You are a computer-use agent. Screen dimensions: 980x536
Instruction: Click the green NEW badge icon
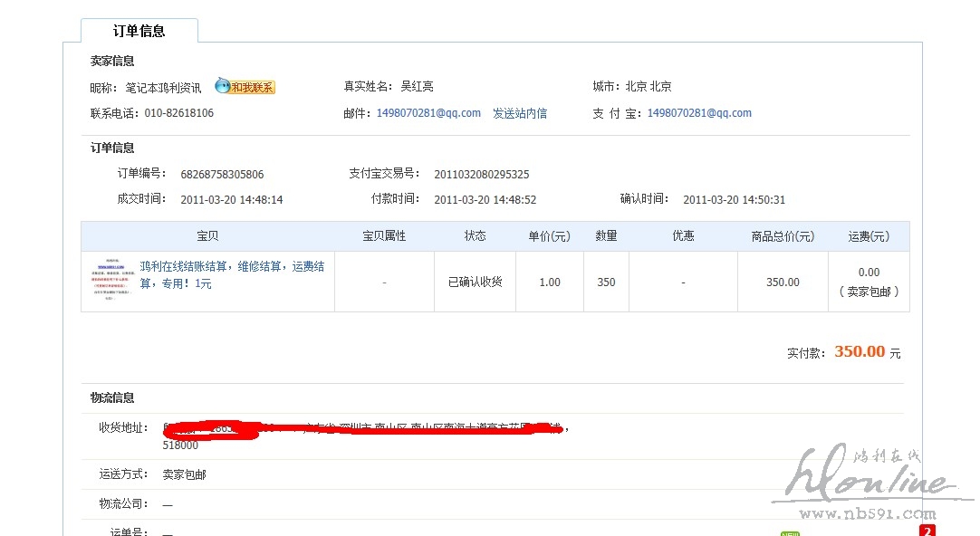(x=790, y=533)
